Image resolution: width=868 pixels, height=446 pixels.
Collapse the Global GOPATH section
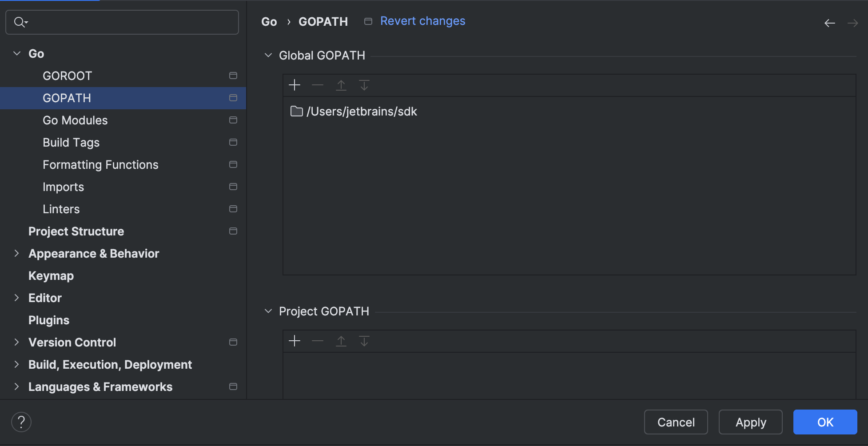[x=268, y=55]
